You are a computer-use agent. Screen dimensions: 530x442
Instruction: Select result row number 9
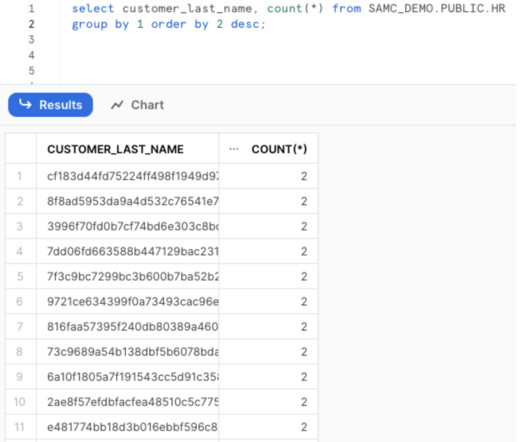(x=20, y=377)
